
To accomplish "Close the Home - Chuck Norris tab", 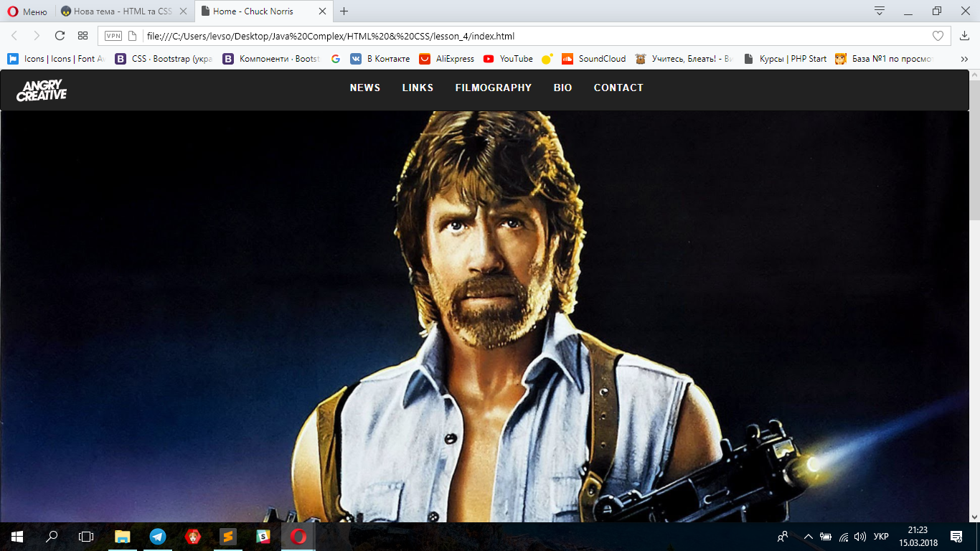I will point(322,11).
